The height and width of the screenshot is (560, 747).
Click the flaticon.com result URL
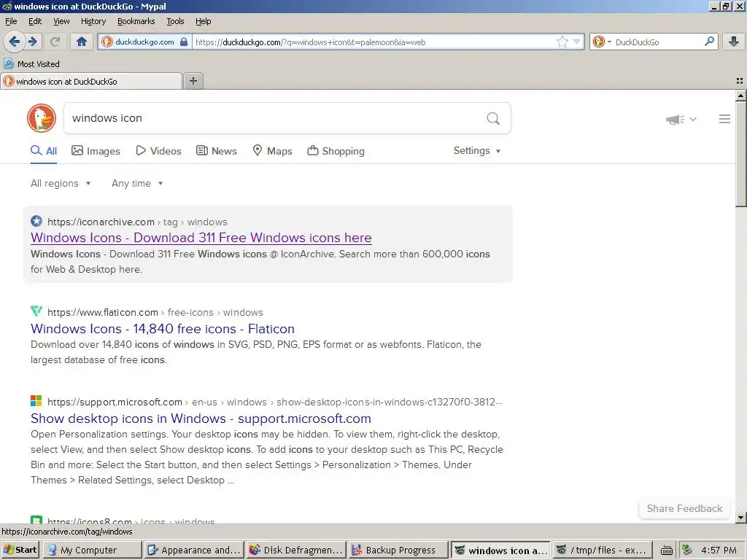(x=155, y=312)
